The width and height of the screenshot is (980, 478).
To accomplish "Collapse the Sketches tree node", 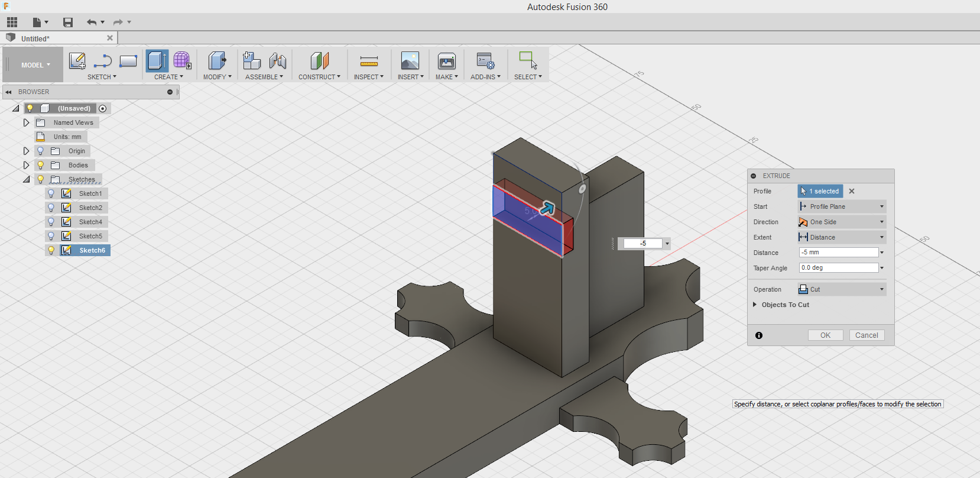I will (x=26, y=179).
